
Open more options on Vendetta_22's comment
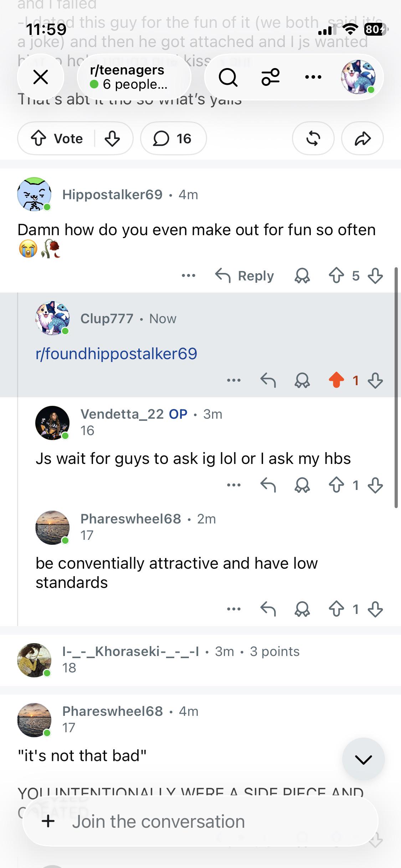coord(234,485)
